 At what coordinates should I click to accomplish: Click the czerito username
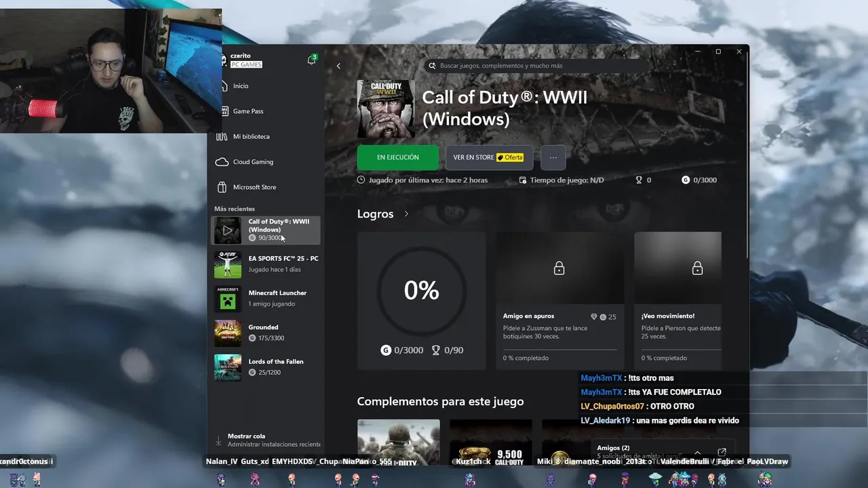point(241,56)
